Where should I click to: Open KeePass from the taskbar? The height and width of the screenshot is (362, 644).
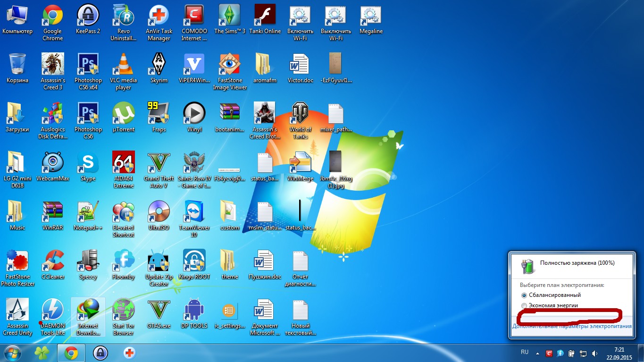click(100, 353)
